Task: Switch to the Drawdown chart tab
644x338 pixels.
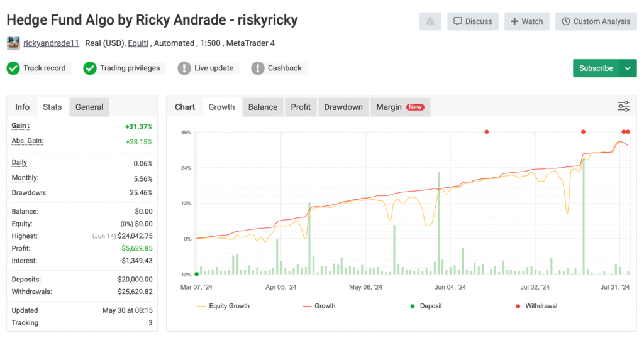Action: point(343,107)
